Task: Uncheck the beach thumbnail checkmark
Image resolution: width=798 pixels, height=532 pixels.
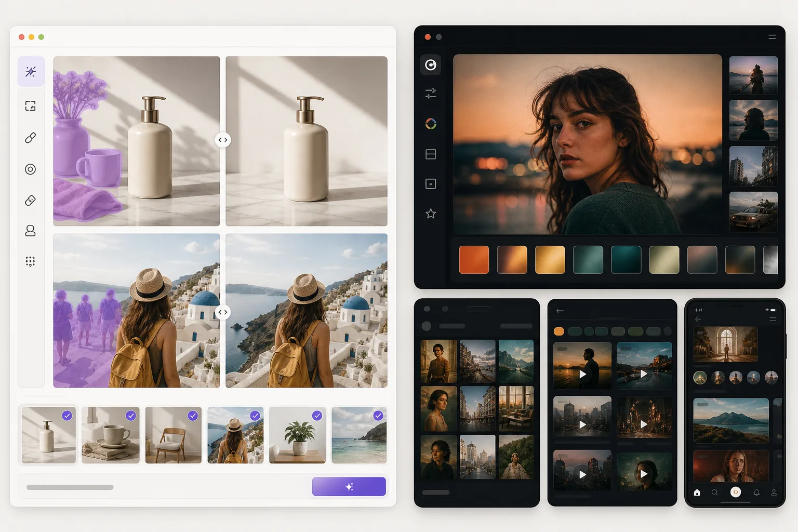Action: click(378, 416)
